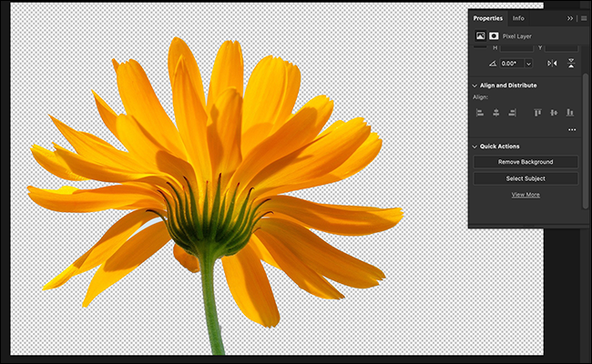Screen dimensions: 592x364
Task: Align bottom edges
Action: click(x=570, y=113)
